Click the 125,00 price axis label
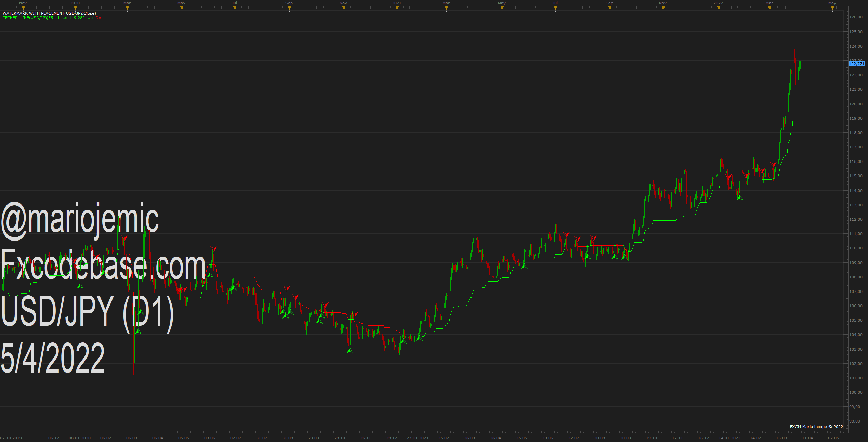This screenshot has height=442, width=868. coord(856,32)
